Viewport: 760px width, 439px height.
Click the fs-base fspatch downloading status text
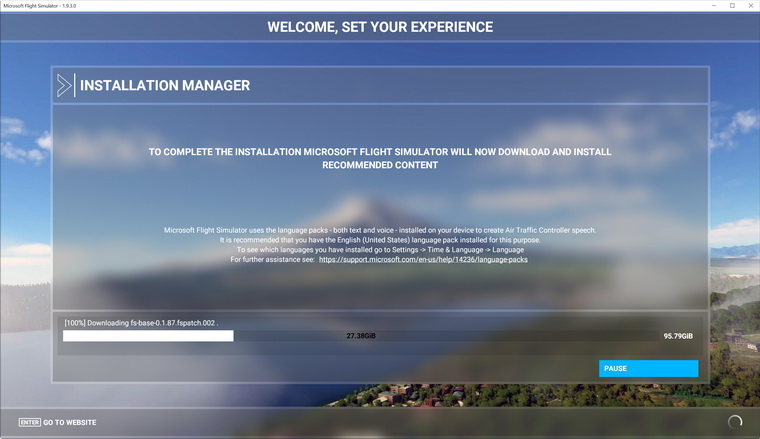tap(140, 323)
